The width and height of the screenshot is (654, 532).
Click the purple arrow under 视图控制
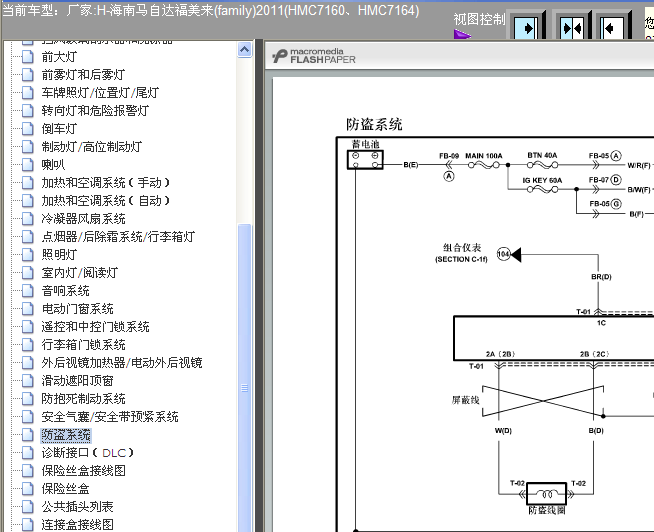click(x=462, y=34)
